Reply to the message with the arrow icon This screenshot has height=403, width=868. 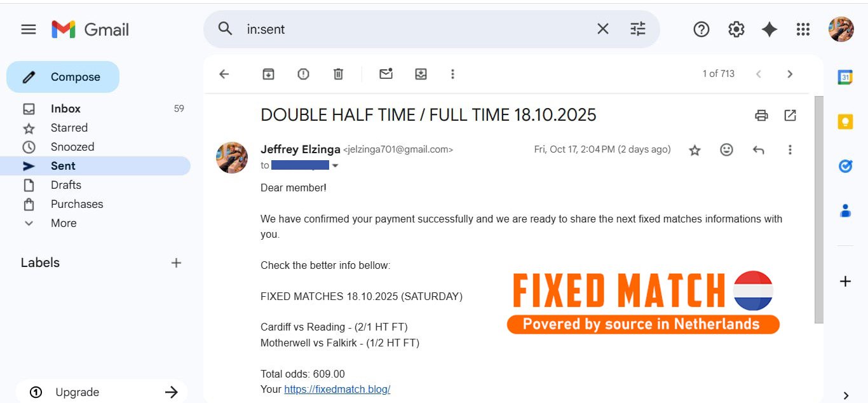tap(758, 150)
